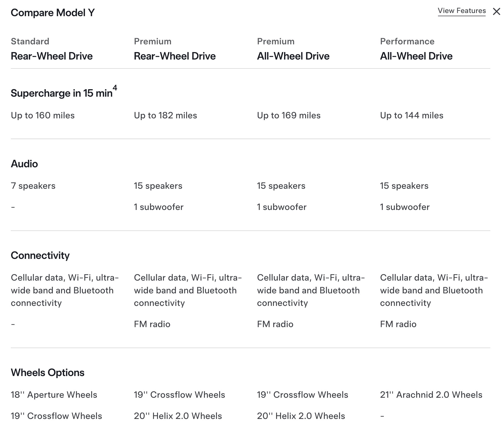The height and width of the screenshot is (424, 504).
Task: Click the Up to 144 miles value
Action: (x=412, y=115)
